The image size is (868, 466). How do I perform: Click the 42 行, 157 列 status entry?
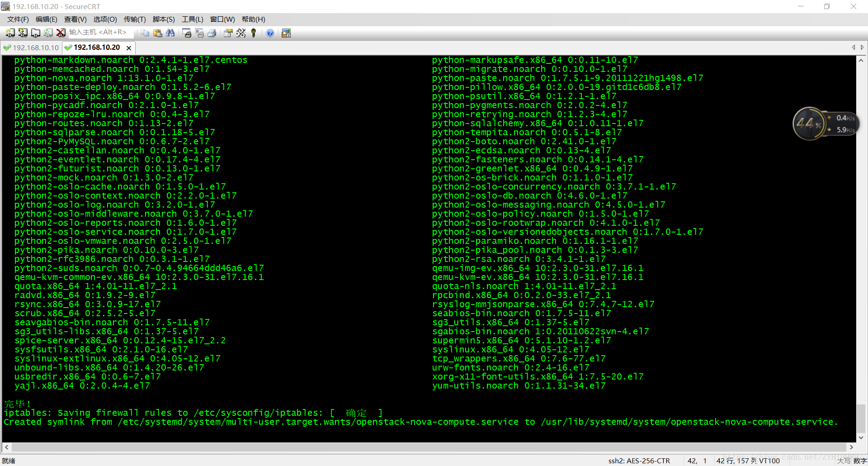point(736,461)
